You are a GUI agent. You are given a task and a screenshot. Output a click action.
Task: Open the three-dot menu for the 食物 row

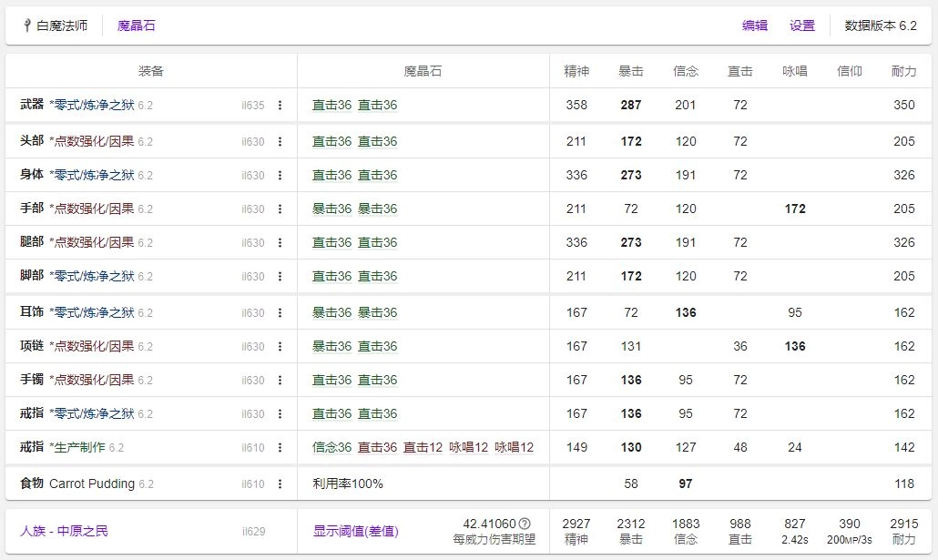click(280, 484)
